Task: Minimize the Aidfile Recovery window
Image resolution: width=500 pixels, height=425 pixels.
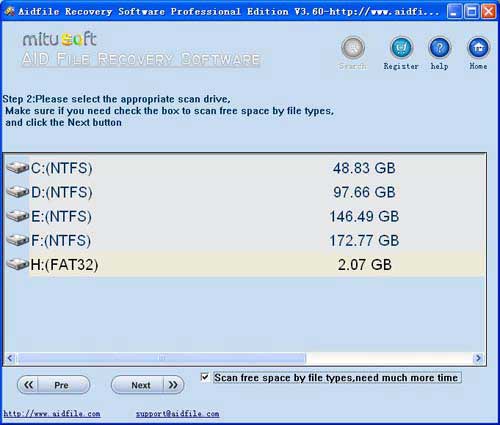Action: [454, 12]
